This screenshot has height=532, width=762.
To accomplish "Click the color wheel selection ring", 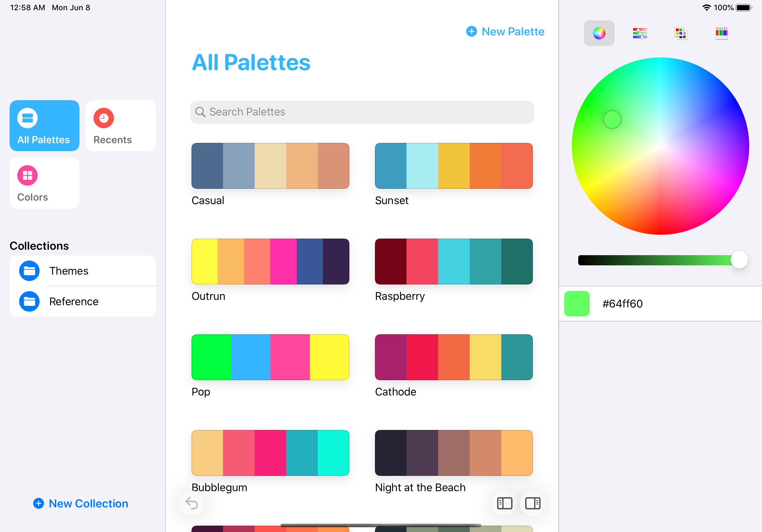I will coord(612,119).
